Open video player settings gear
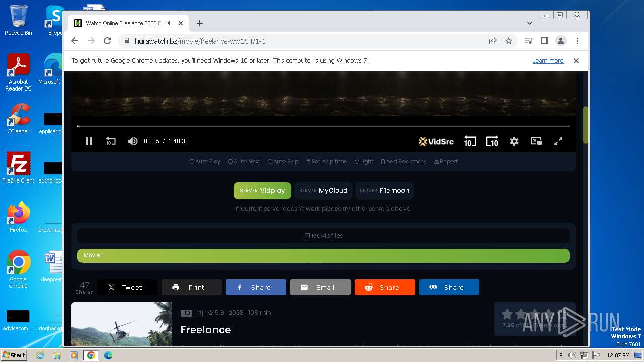This screenshot has height=362, width=644. point(514,141)
